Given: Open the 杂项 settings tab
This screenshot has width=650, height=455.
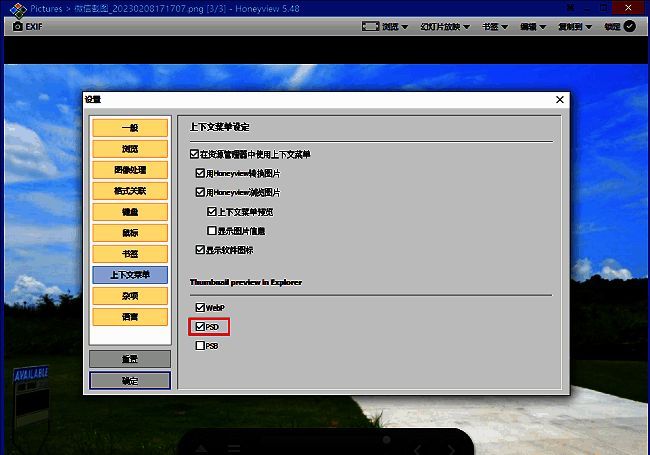Looking at the screenshot, I should [x=130, y=296].
